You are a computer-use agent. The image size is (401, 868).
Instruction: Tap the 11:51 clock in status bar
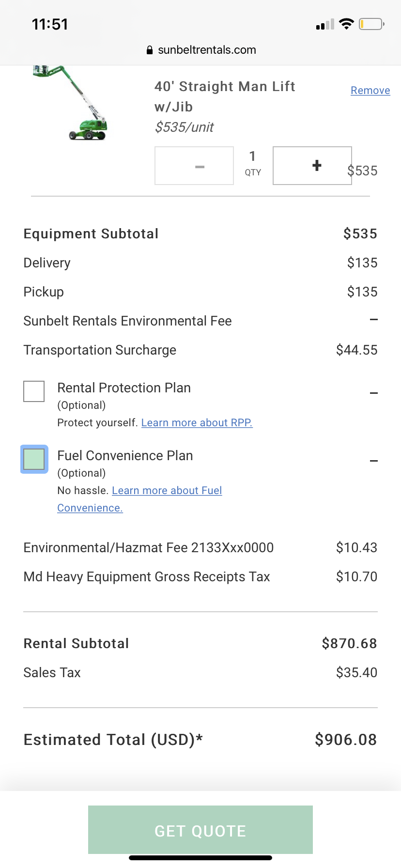pyautogui.click(x=50, y=24)
